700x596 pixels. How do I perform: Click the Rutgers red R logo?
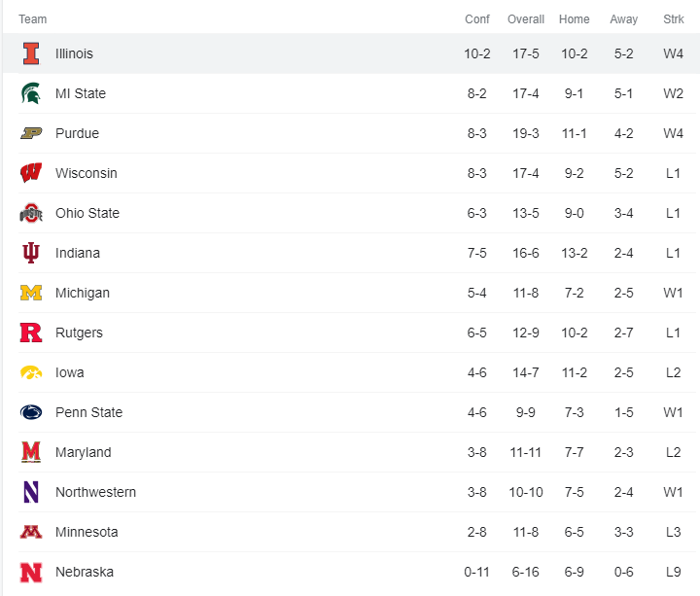(31, 333)
